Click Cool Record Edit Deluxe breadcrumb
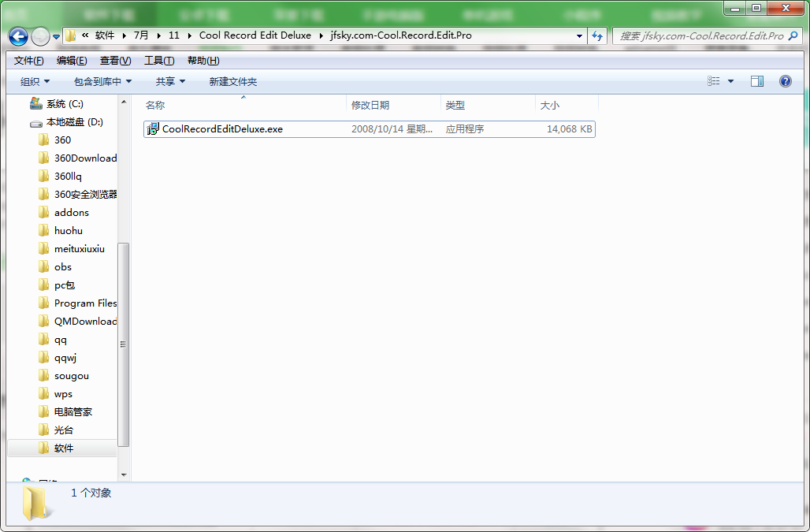Image resolution: width=810 pixels, height=532 pixels. point(255,35)
